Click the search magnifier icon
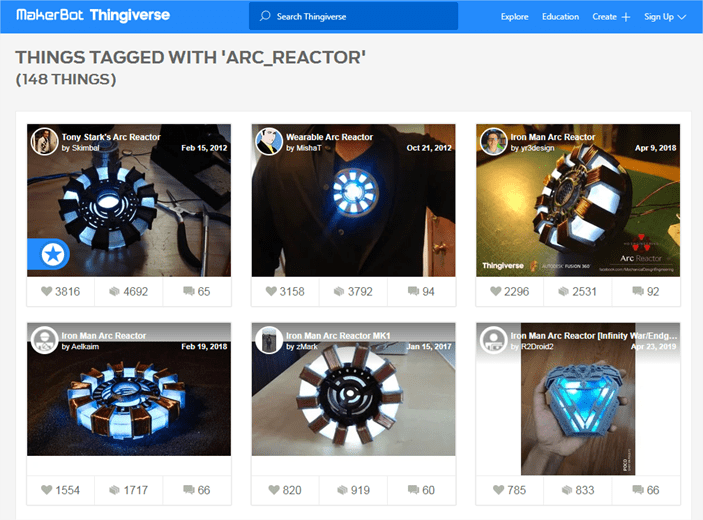This screenshot has width=703, height=520. coord(265,16)
